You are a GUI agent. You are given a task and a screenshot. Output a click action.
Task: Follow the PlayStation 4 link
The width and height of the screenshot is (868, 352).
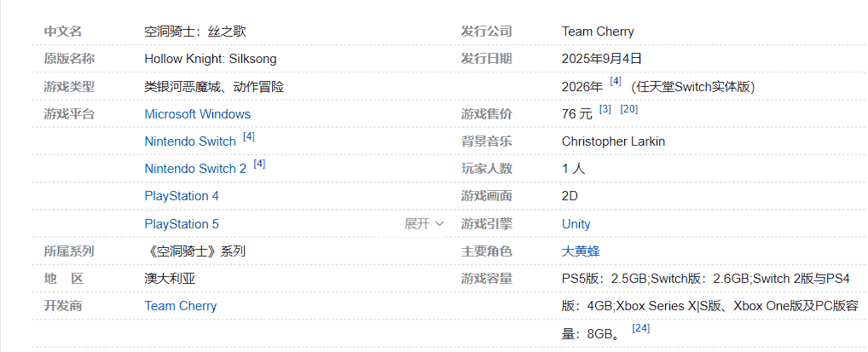(182, 196)
